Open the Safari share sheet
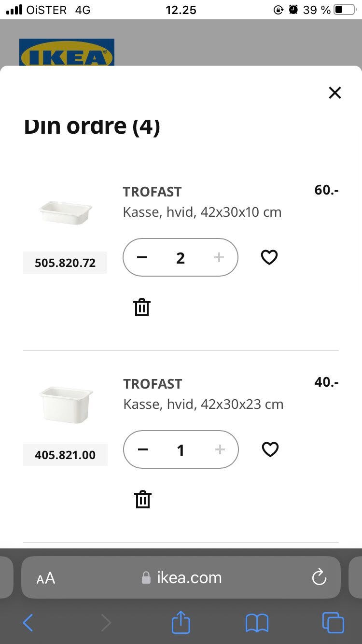 tap(181, 622)
